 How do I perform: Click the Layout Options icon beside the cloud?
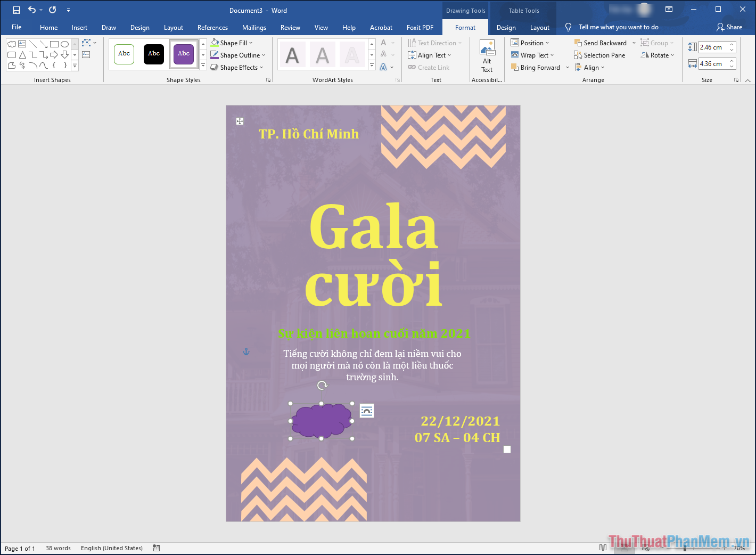[367, 411]
